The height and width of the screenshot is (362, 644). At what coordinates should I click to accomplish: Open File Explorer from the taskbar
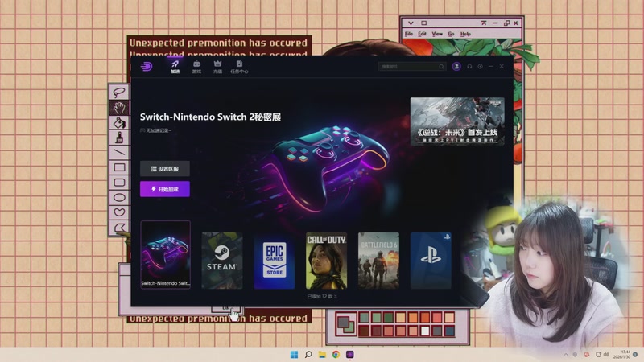coord(322,355)
